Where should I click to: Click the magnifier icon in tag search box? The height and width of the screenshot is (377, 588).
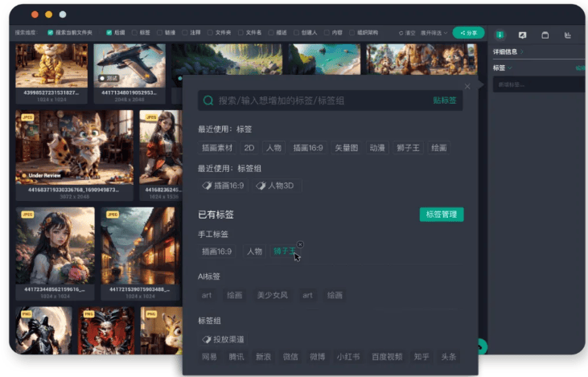pyautogui.click(x=208, y=100)
